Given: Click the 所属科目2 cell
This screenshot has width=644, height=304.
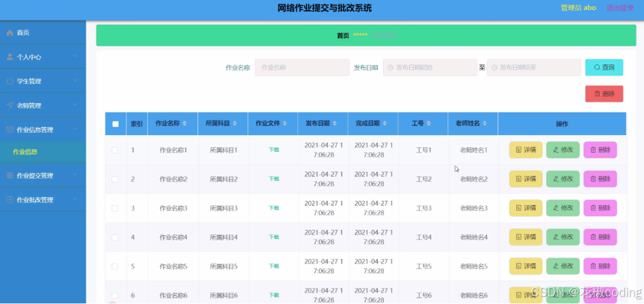Looking at the screenshot, I should (224, 179).
